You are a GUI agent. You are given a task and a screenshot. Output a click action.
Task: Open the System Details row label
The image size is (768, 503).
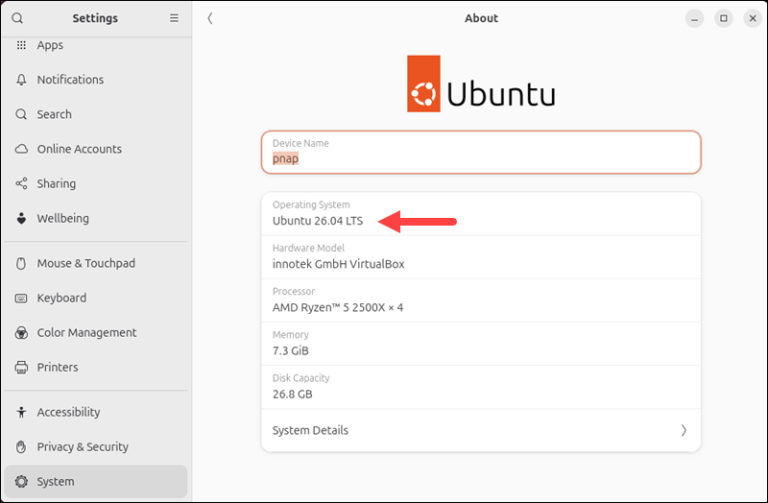point(311,431)
